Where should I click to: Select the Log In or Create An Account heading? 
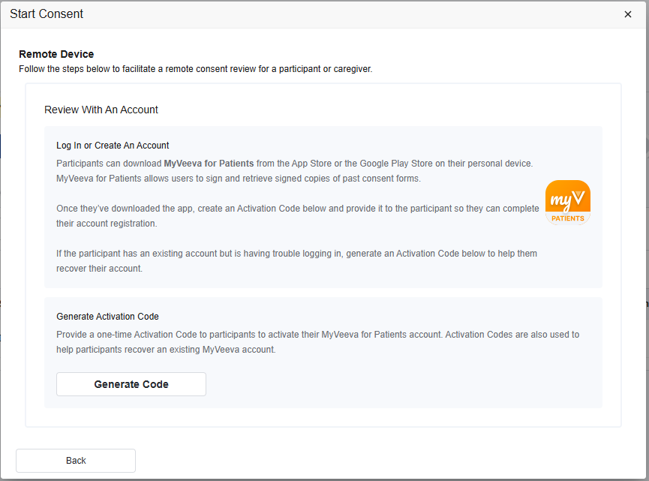113,145
